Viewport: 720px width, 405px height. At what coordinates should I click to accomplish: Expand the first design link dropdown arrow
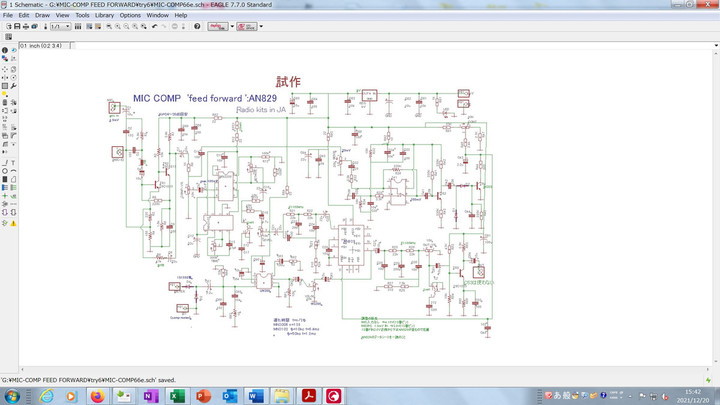232,26
